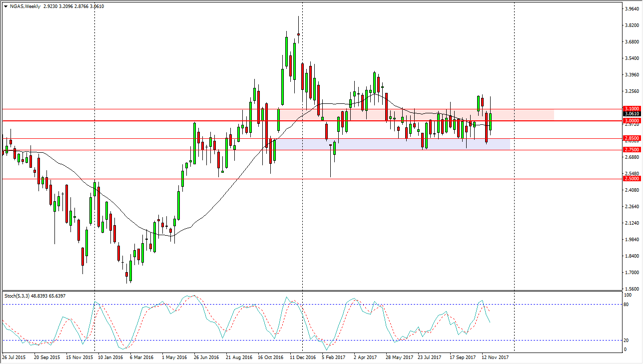Image resolution: width=643 pixels, height=364 pixels.
Task: Click the 3.9640 value on price axis
Action: [x=631, y=9]
